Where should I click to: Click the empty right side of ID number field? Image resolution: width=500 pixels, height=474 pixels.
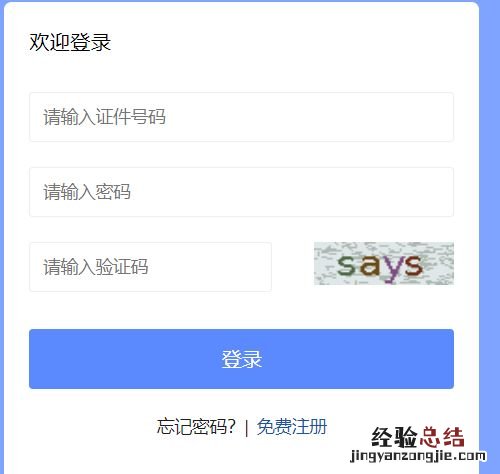[x=367, y=117]
